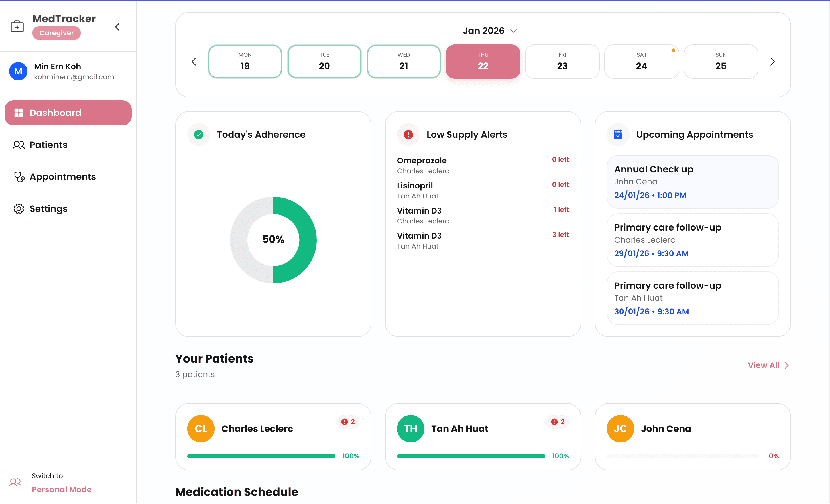The image size is (830, 504).
Task: Collapse the sidebar with the chevron arrow
Action: click(117, 26)
